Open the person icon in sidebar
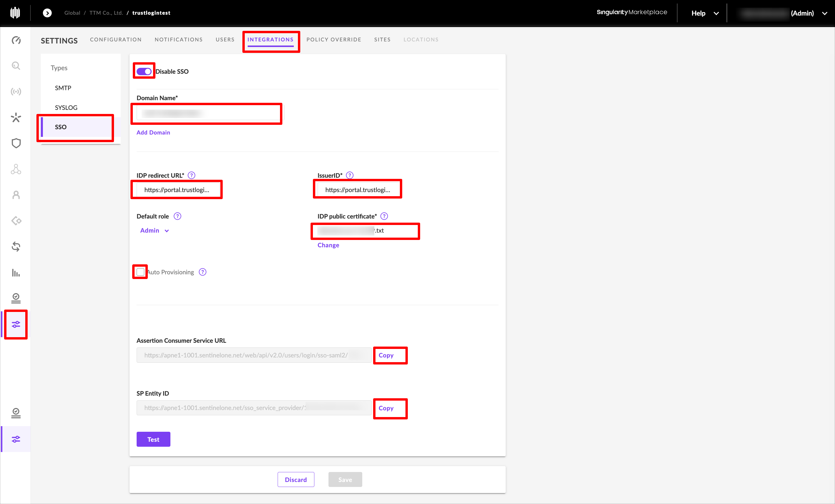The width and height of the screenshot is (835, 504). point(16,195)
